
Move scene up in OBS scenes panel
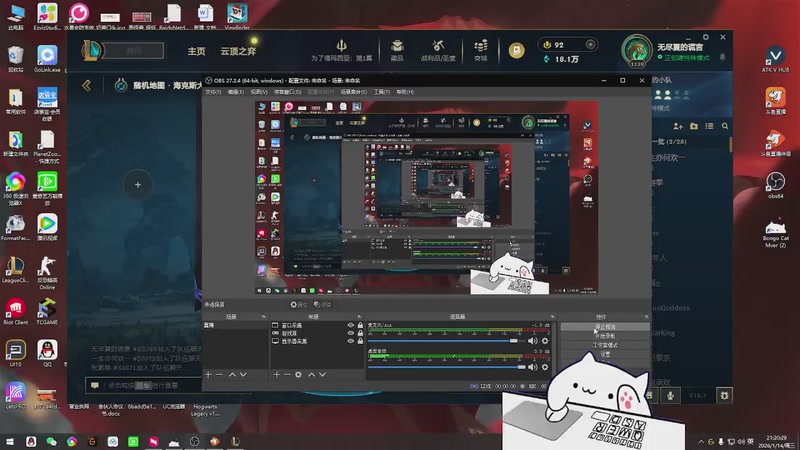(x=232, y=374)
